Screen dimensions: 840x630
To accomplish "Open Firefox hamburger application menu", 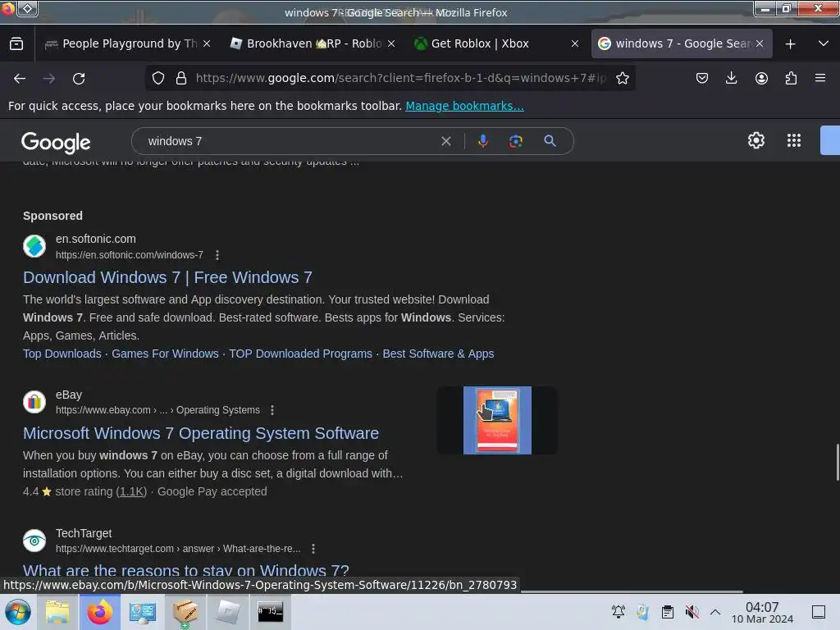I will (x=820, y=78).
